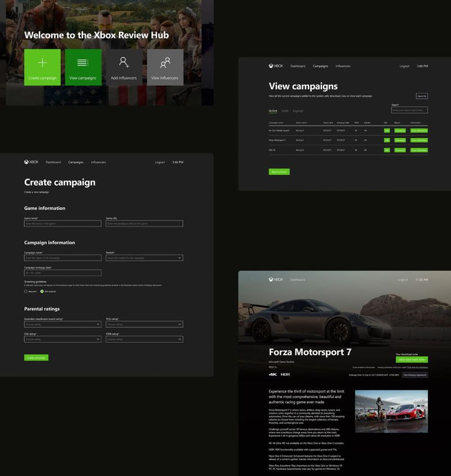
Task: Click the Xbox logo in the Forza Motorsport 7 panel
Action: 276,279
